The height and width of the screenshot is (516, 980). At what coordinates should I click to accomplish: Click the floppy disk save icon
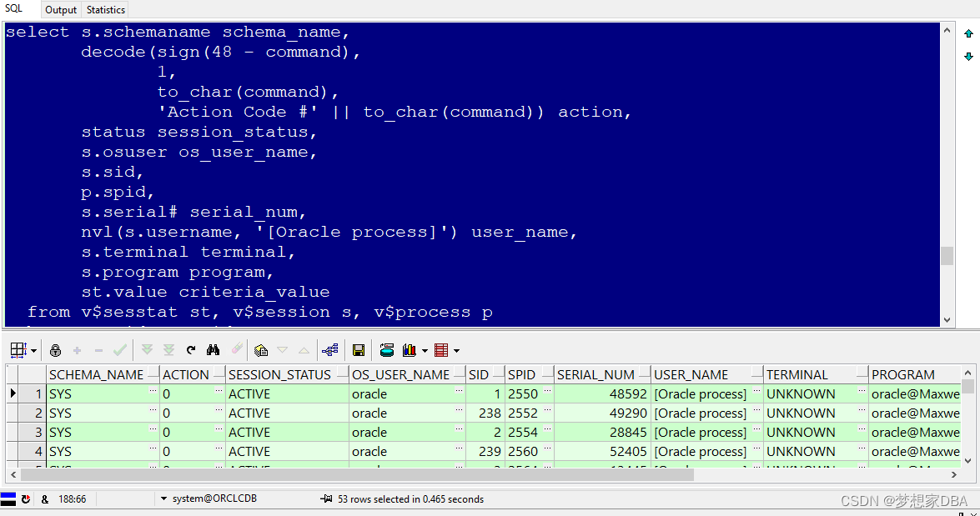(x=359, y=350)
